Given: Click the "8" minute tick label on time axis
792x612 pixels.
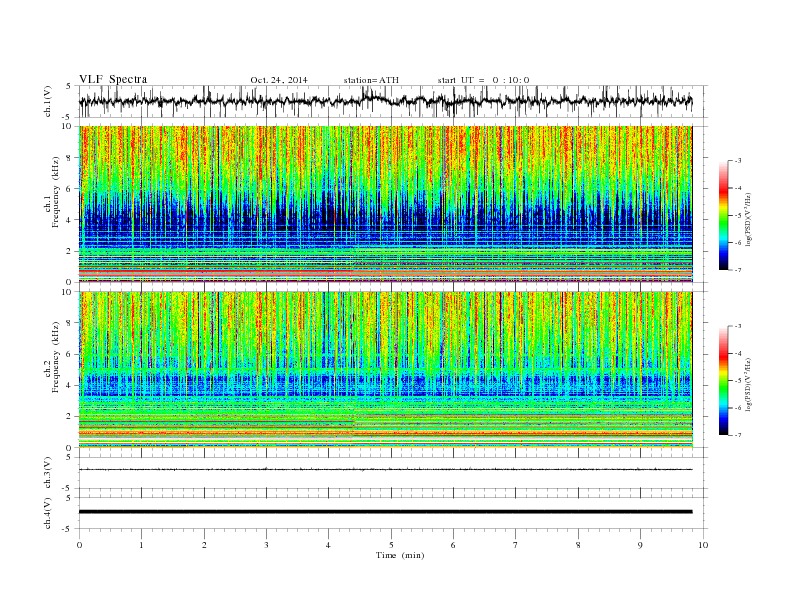Looking at the screenshot, I should tap(578, 545).
